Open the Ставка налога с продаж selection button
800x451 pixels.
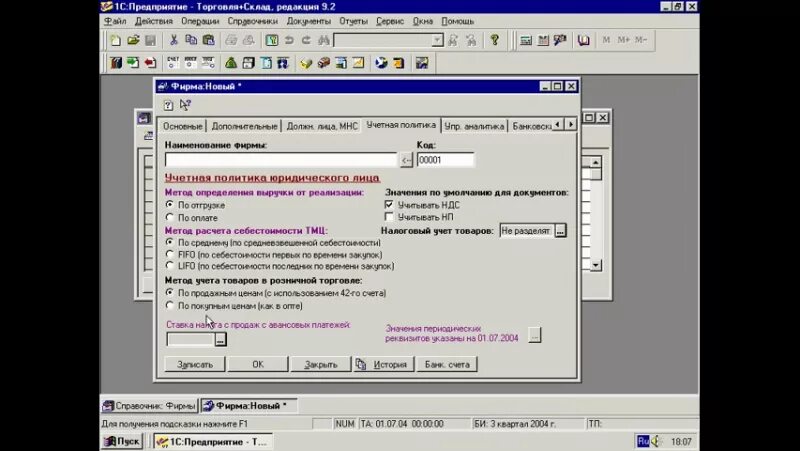tap(220, 339)
